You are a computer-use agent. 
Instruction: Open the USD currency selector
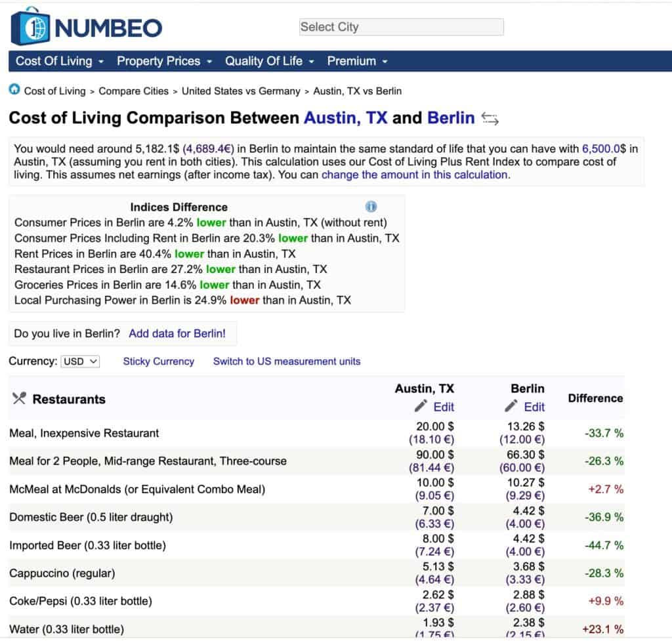click(79, 362)
